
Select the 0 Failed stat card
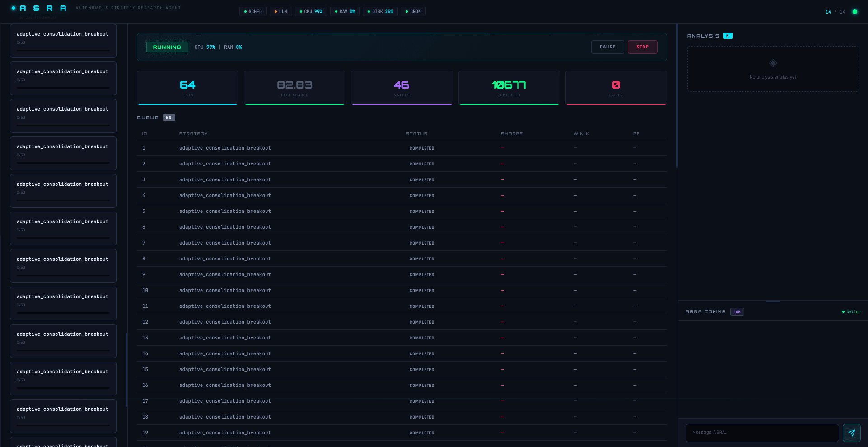point(616,88)
